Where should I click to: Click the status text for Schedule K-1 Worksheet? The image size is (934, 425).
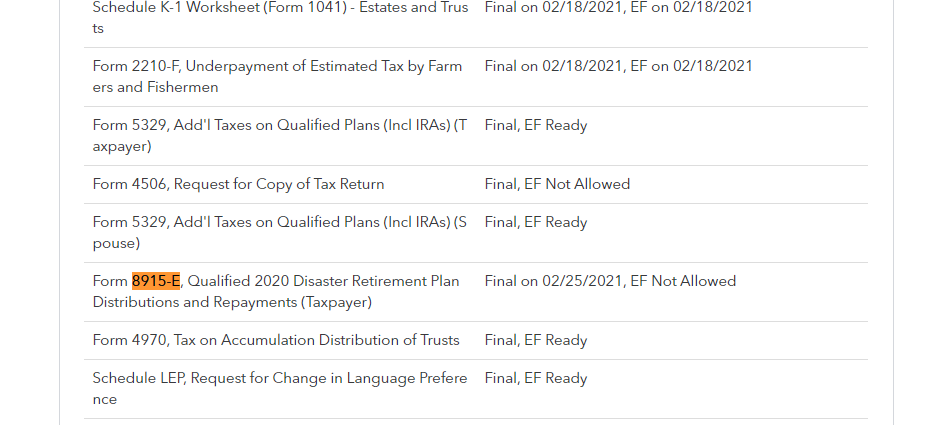[618, 8]
